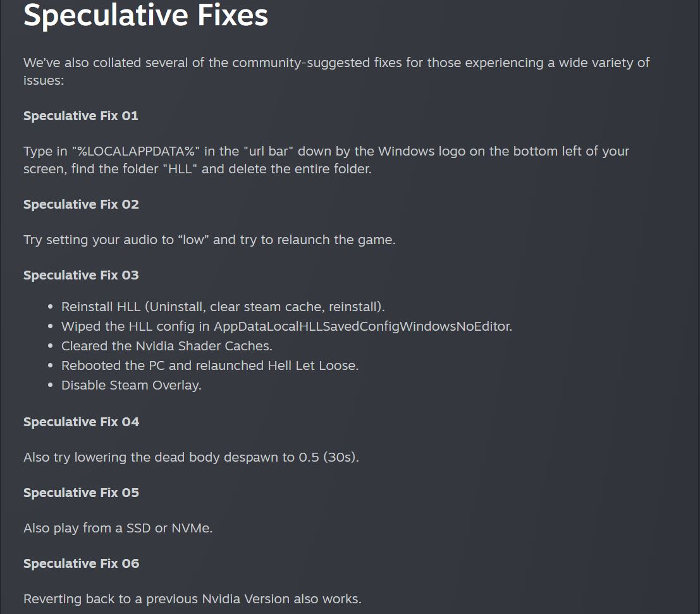Click the "Reinstall HLL" bullet item
This screenshot has height=614, width=700.
223,307
